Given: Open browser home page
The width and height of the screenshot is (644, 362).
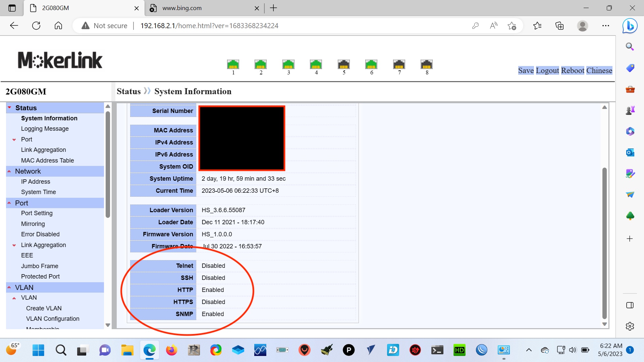Looking at the screenshot, I should [58, 25].
